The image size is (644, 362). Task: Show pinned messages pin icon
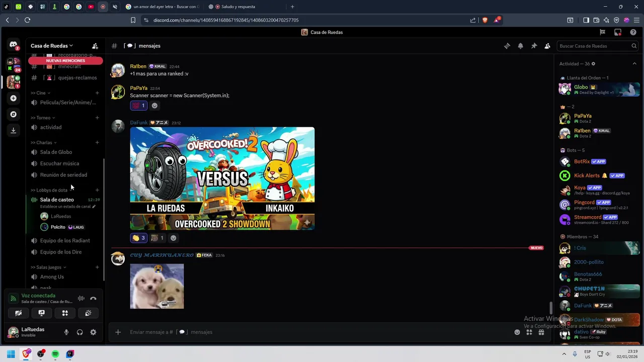pos(534,46)
